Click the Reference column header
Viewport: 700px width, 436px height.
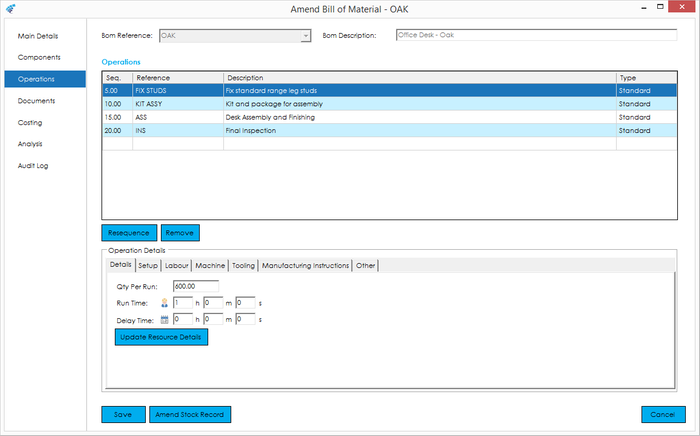point(178,78)
